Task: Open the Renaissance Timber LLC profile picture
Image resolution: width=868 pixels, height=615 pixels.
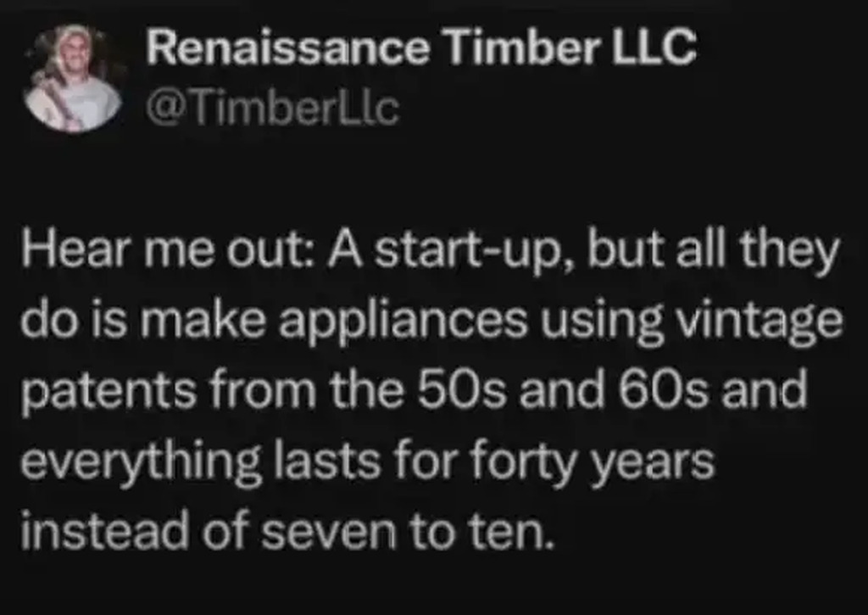Action: click(74, 79)
